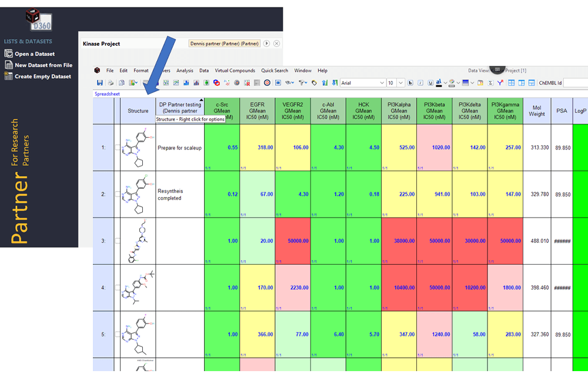Open the Format menu

(x=141, y=71)
